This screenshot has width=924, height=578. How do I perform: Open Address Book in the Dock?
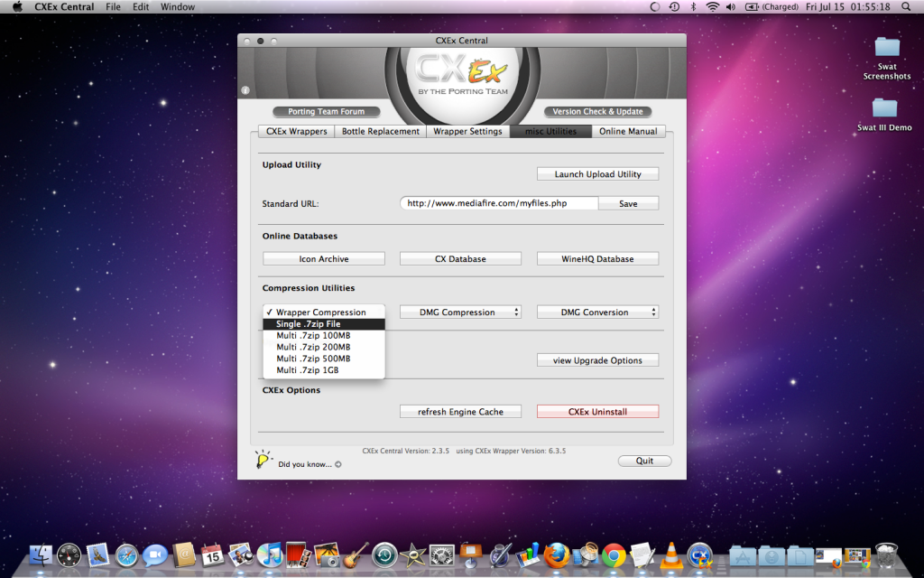pos(184,555)
